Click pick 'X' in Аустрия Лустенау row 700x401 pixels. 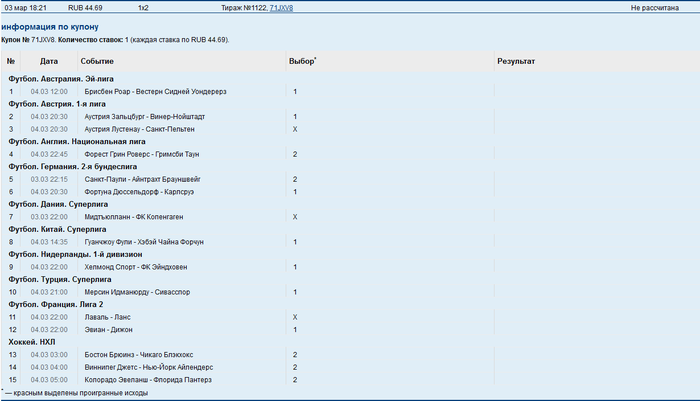point(295,129)
